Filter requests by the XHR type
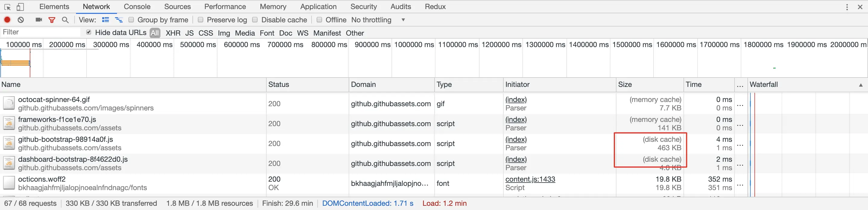This screenshot has height=210, width=868. point(173,33)
